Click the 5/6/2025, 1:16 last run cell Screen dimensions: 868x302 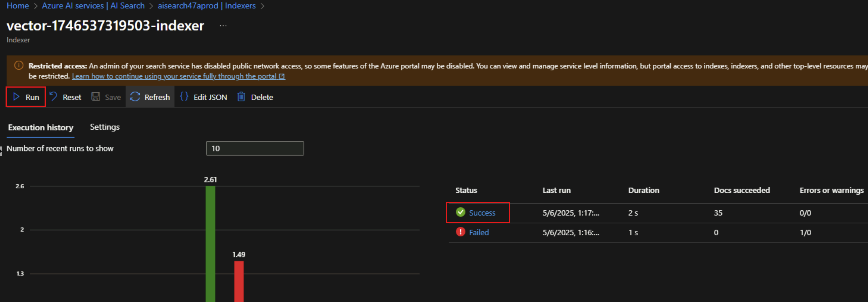(571, 232)
